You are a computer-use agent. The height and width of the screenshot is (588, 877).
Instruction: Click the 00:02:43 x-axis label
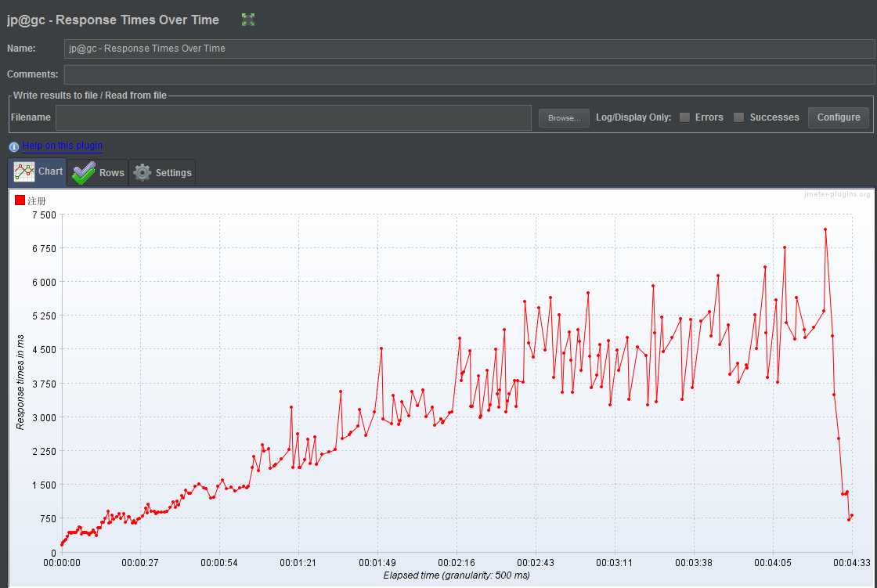point(536,563)
